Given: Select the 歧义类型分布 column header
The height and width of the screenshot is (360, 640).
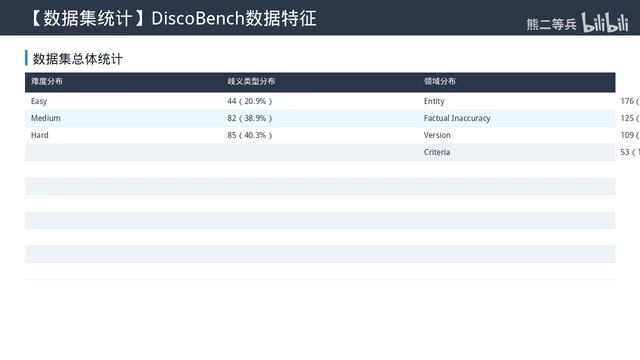Looking at the screenshot, I should coord(251,81).
